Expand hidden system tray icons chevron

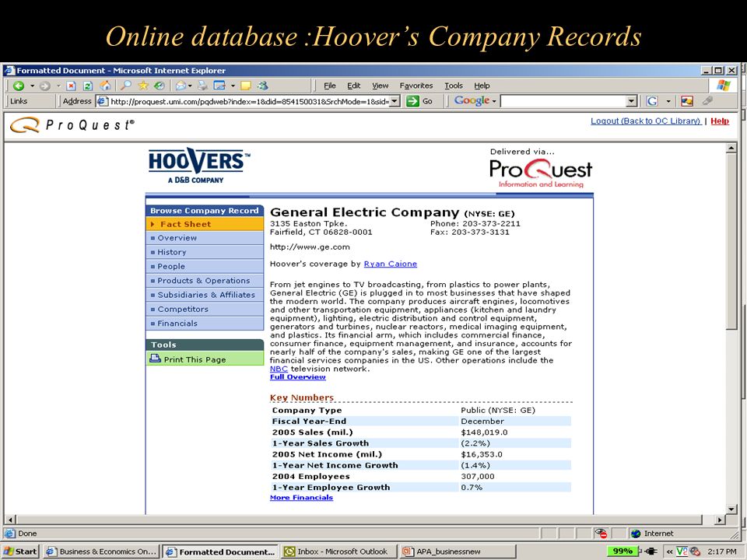click(670, 551)
